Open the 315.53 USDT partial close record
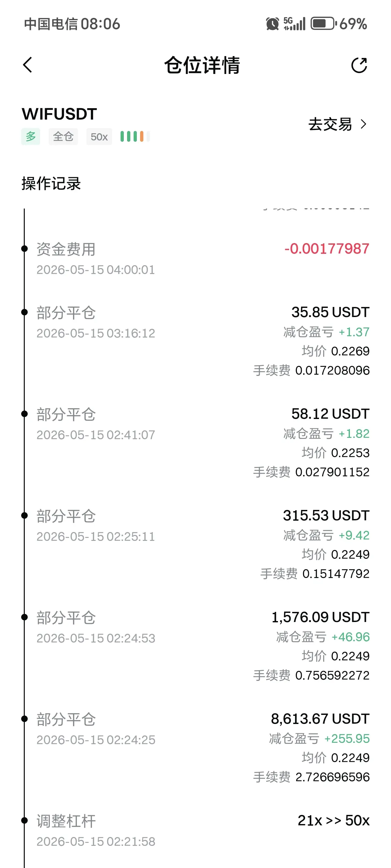 pos(195,544)
